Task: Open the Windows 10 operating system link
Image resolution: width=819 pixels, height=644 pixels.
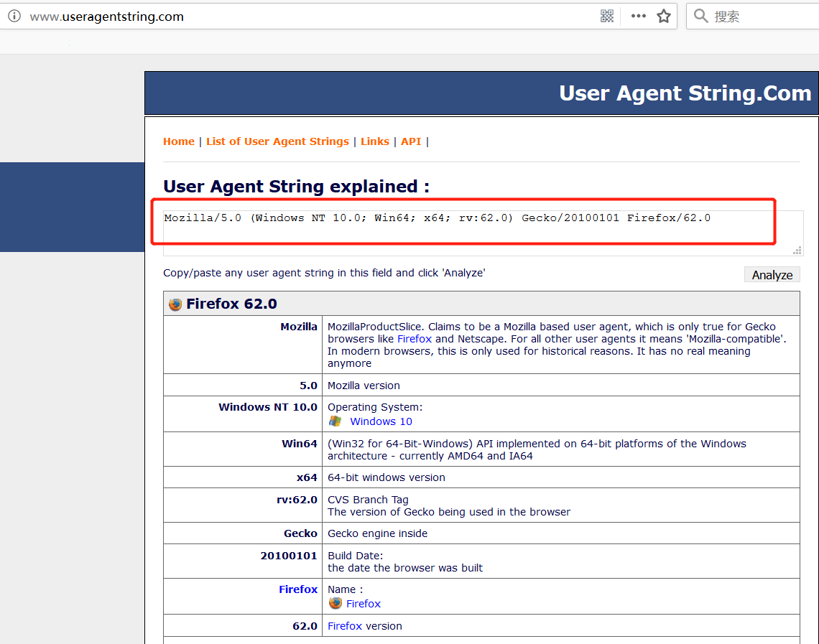Action: click(381, 421)
